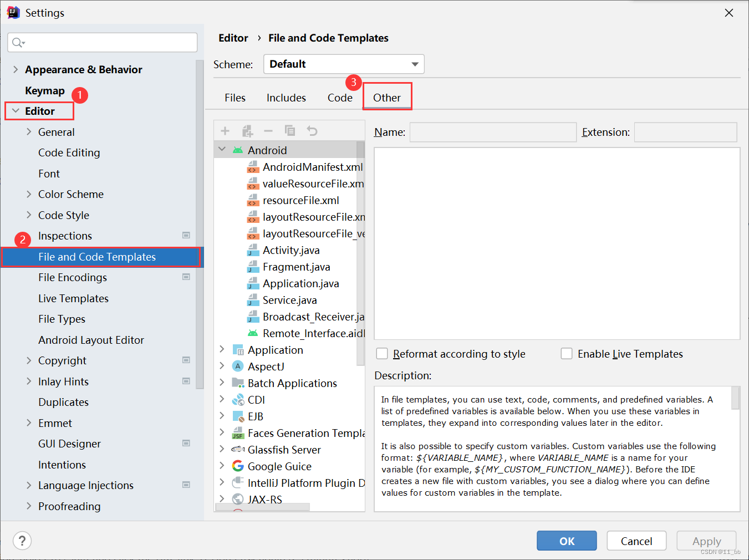Click Editor in the breadcrumb path
Viewport: 749px width, 560px height.
(233, 38)
